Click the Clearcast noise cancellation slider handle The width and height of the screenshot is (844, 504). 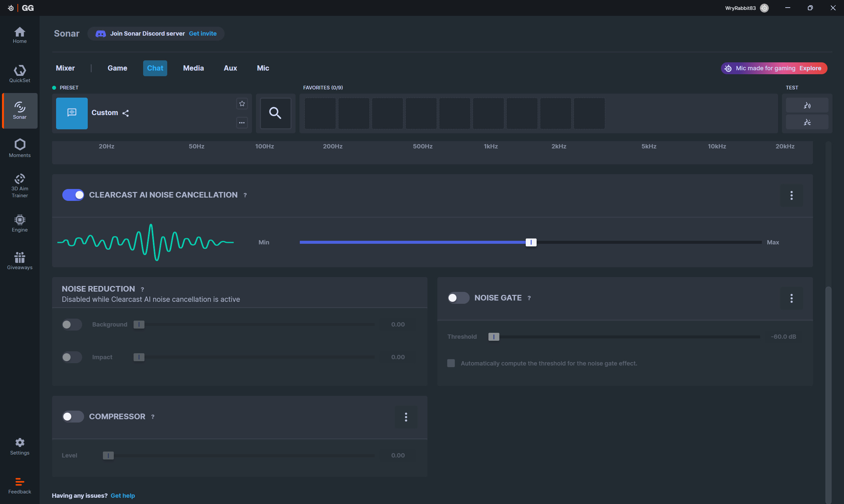coord(531,242)
